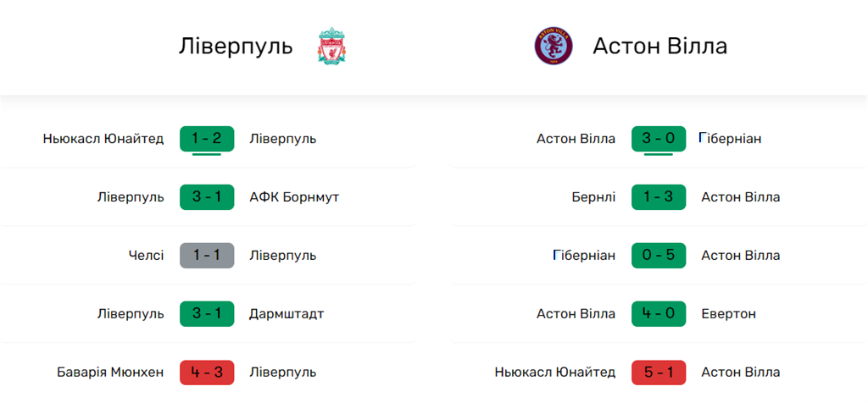Open the 4 - 0 Евертон match score

[659, 314]
